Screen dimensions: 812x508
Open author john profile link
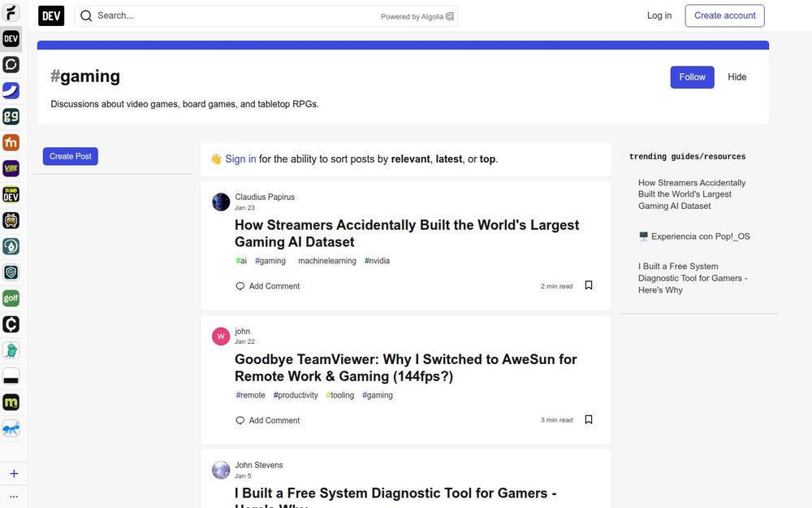[242, 332]
